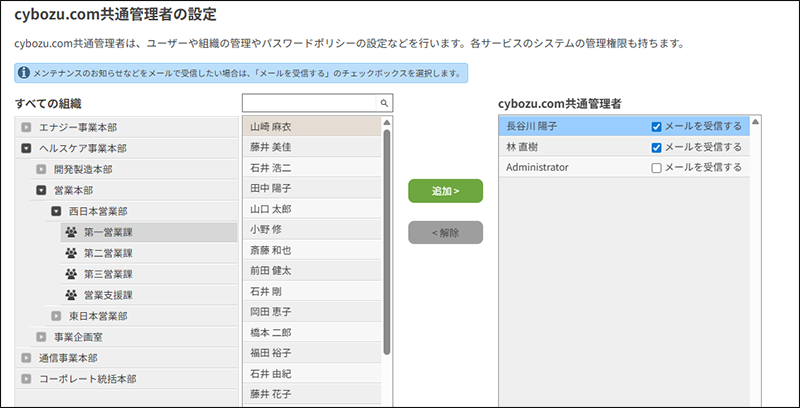Enable メールを受信する for Administrator
This screenshot has width=800, height=408.
coord(657,168)
